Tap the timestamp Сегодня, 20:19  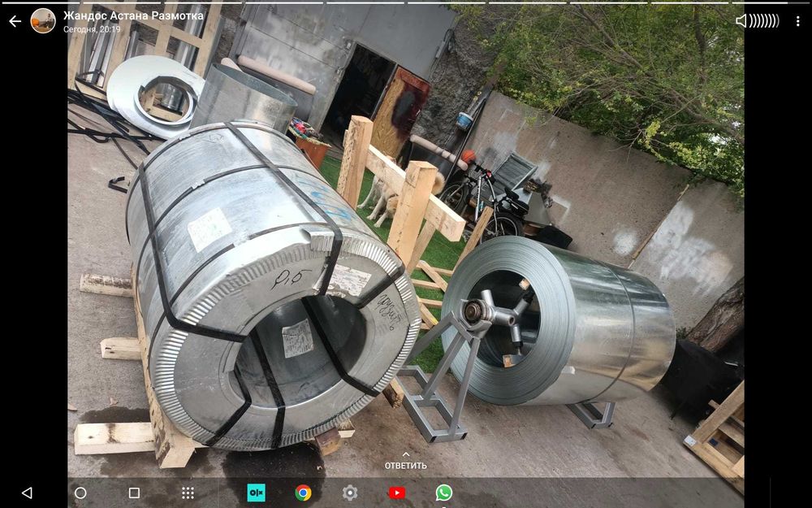[x=92, y=29]
